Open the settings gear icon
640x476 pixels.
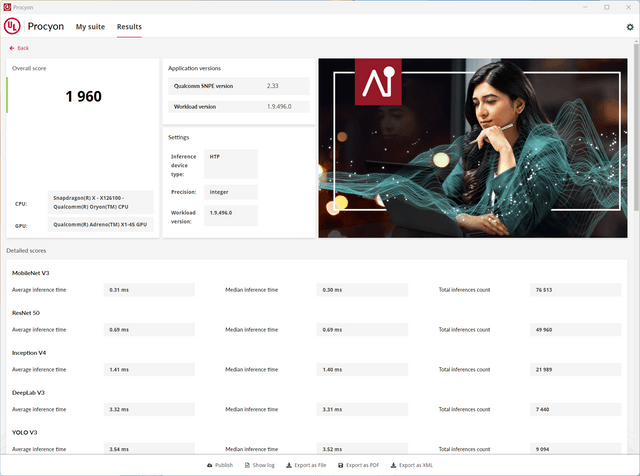[x=630, y=27]
